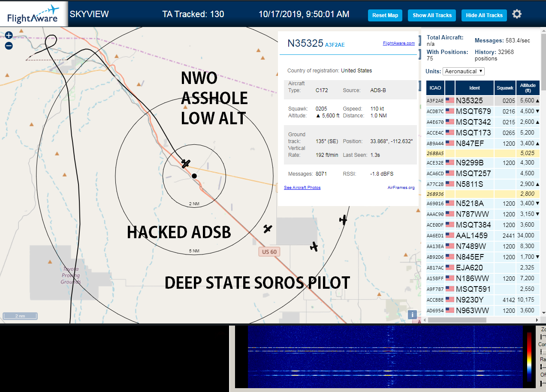Viewport: 546px width, 392px height.
Task: Select the N7489W row
Action: [x=483, y=246]
